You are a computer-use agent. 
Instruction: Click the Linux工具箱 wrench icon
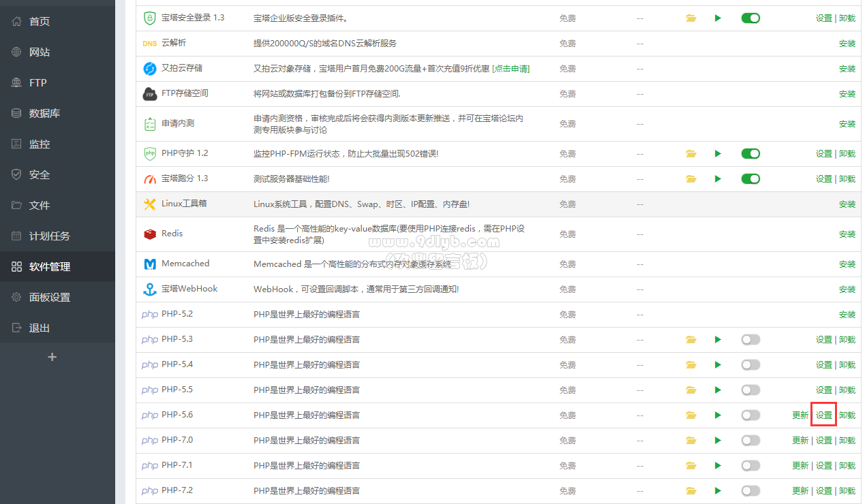point(149,204)
